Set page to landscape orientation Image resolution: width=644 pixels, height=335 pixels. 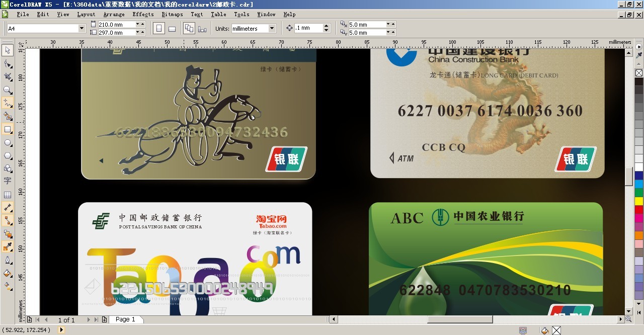[x=172, y=28]
